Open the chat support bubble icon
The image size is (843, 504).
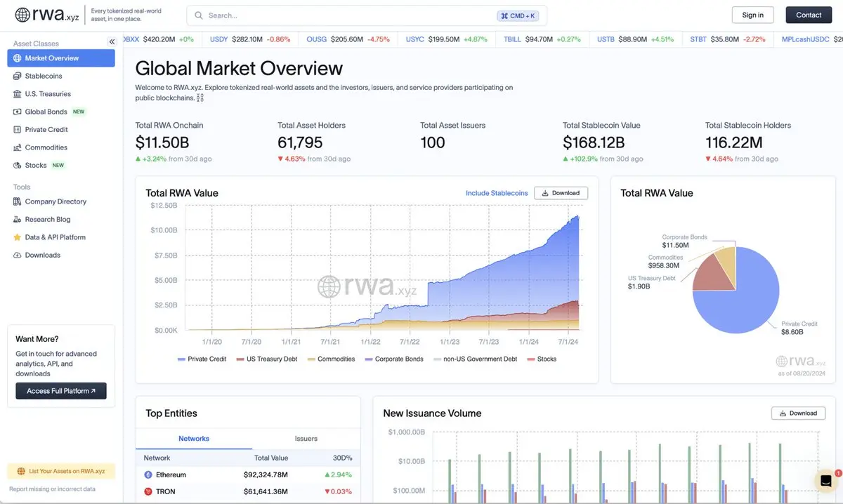[826, 481]
